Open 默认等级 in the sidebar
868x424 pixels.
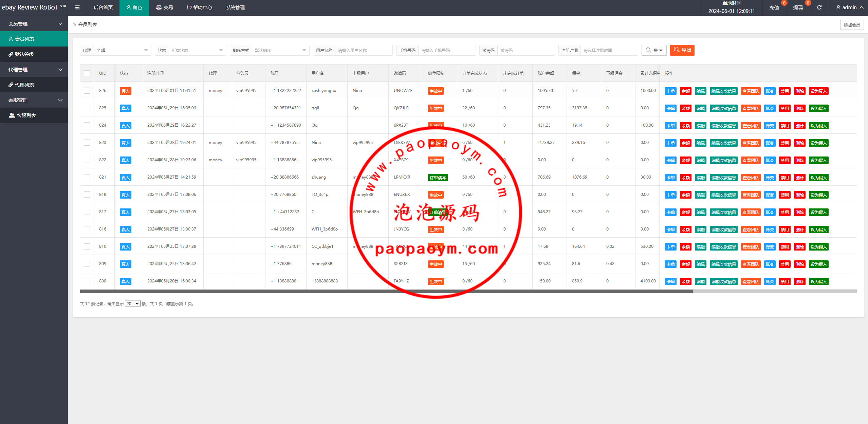[34, 54]
